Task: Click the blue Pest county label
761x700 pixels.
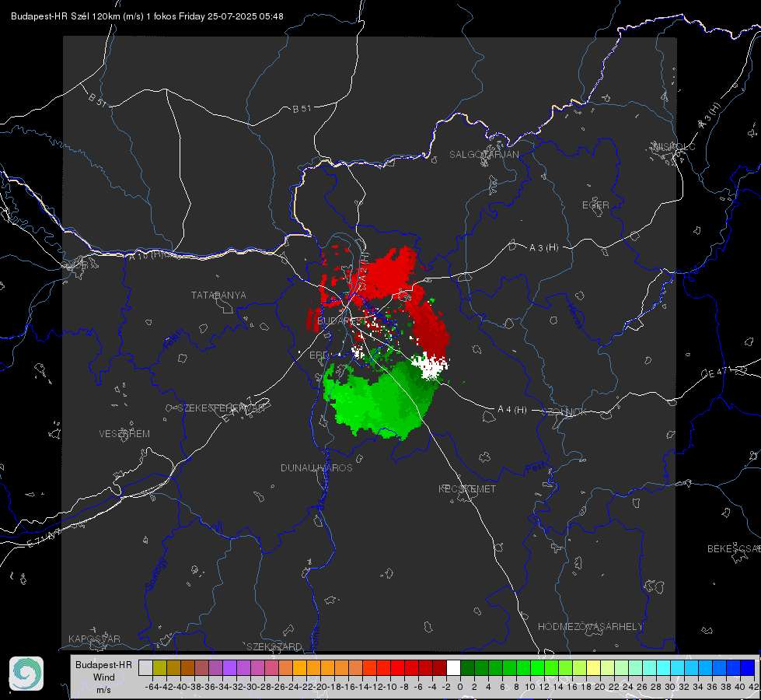Action: coord(536,467)
